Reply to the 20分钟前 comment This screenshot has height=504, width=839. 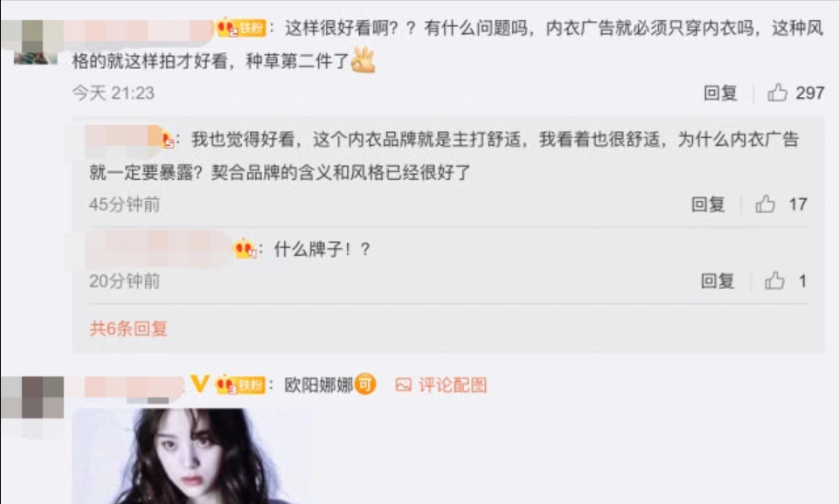(x=718, y=280)
